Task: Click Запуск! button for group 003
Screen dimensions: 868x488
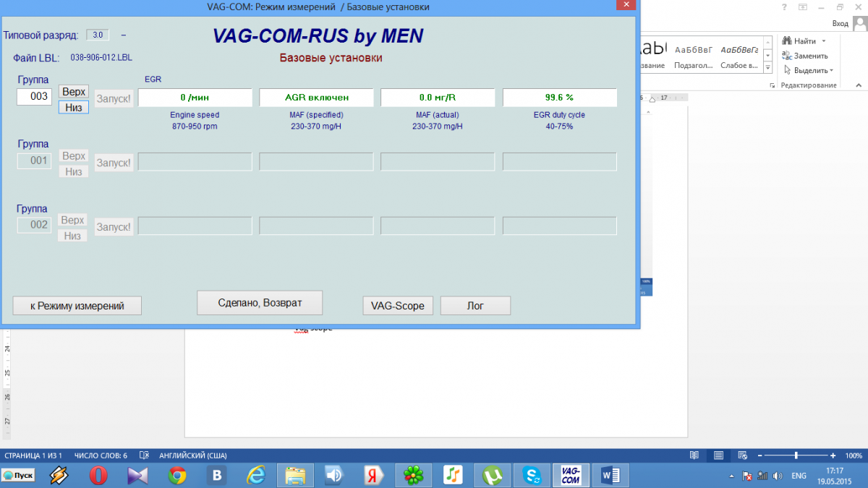Action: [114, 98]
